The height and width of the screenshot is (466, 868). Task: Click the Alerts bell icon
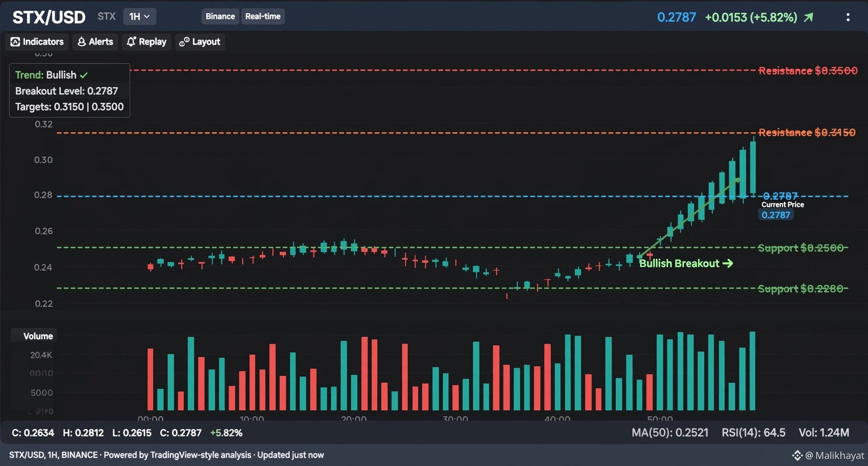[x=81, y=42]
